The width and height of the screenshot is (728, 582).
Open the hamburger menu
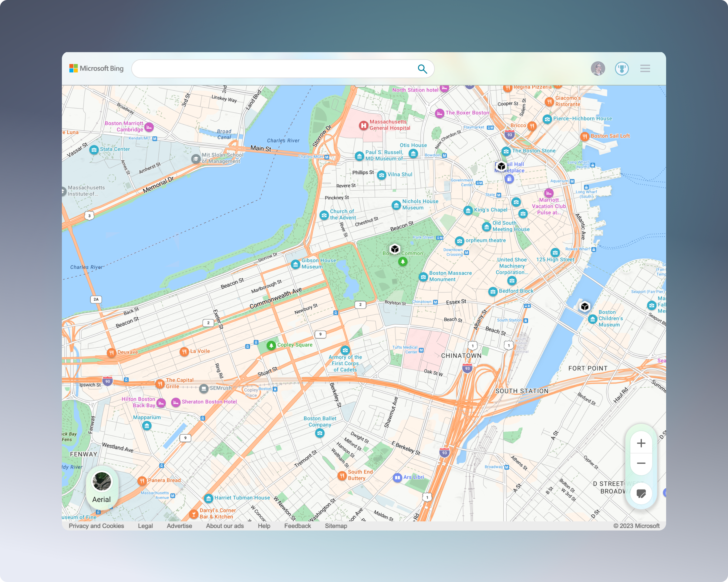click(645, 69)
